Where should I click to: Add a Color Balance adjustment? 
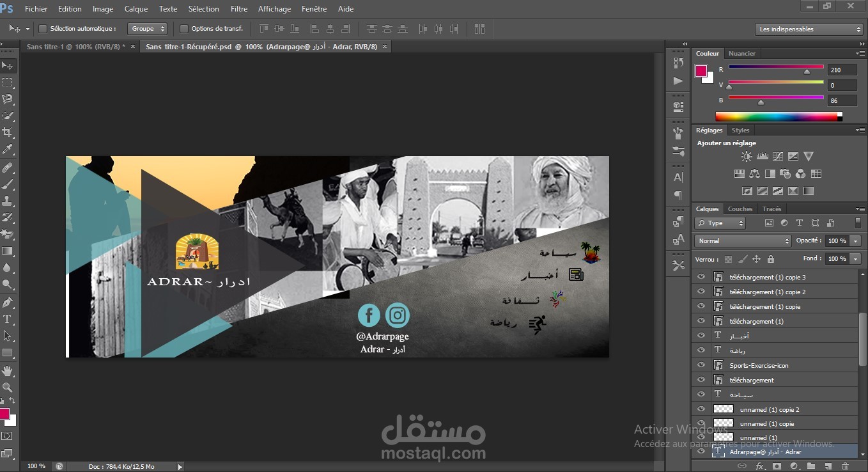(x=755, y=173)
